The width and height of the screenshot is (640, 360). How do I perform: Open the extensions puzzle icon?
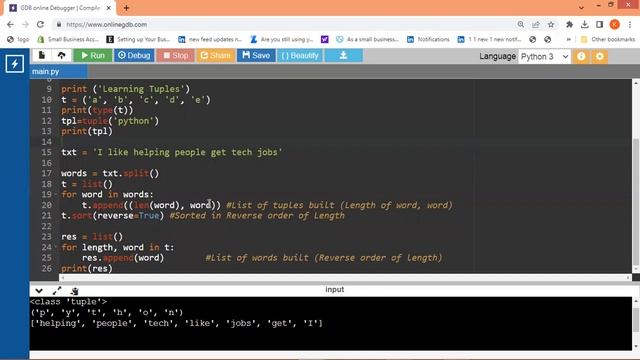[569, 24]
